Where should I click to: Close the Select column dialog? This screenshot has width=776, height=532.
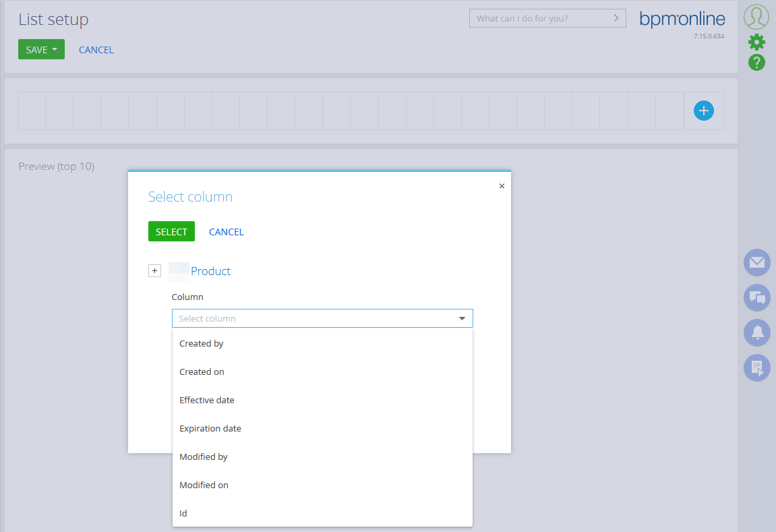(x=502, y=186)
